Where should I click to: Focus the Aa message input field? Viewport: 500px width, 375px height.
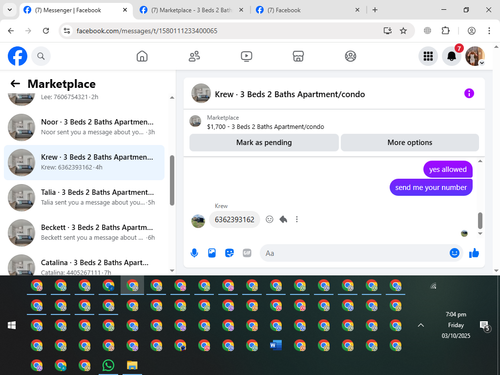(354, 253)
